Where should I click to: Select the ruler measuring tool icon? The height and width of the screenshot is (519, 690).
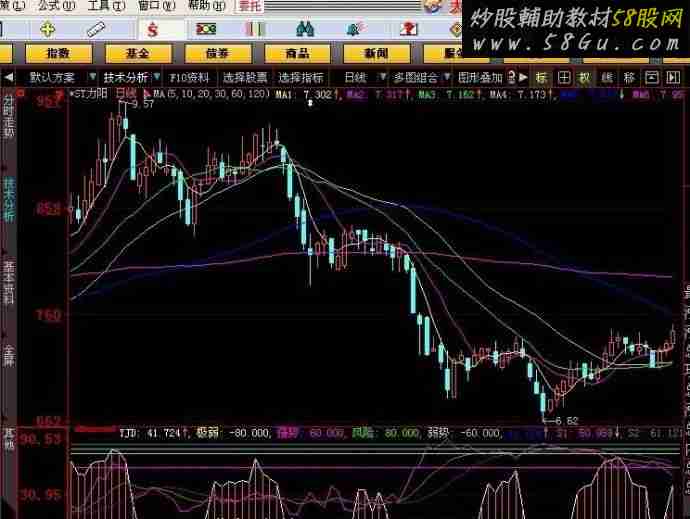[x=98, y=28]
